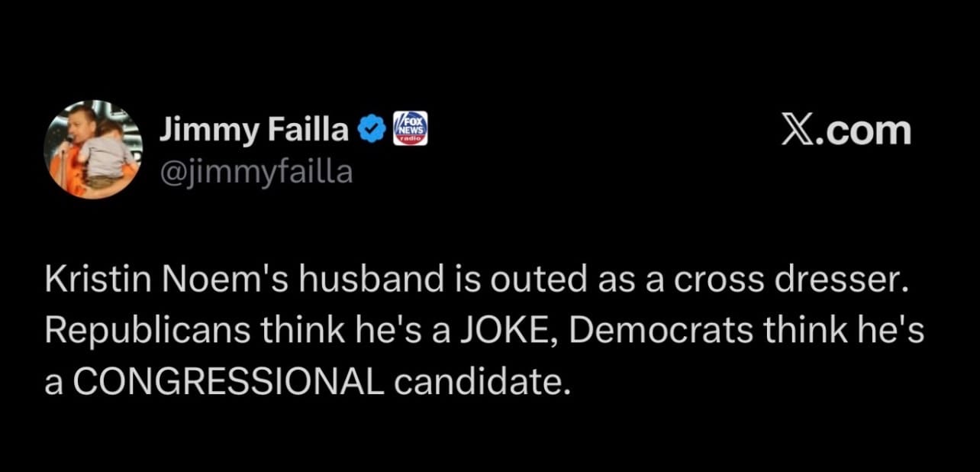This screenshot has height=472, width=980.
Task: Open the @jimmyfailla handle link
Action: 256,171
